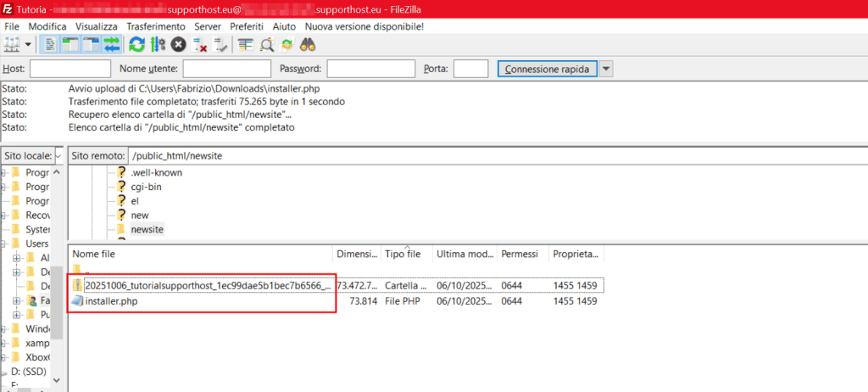Click the size value 73.814
The height and width of the screenshot is (392, 868).
tap(364, 301)
